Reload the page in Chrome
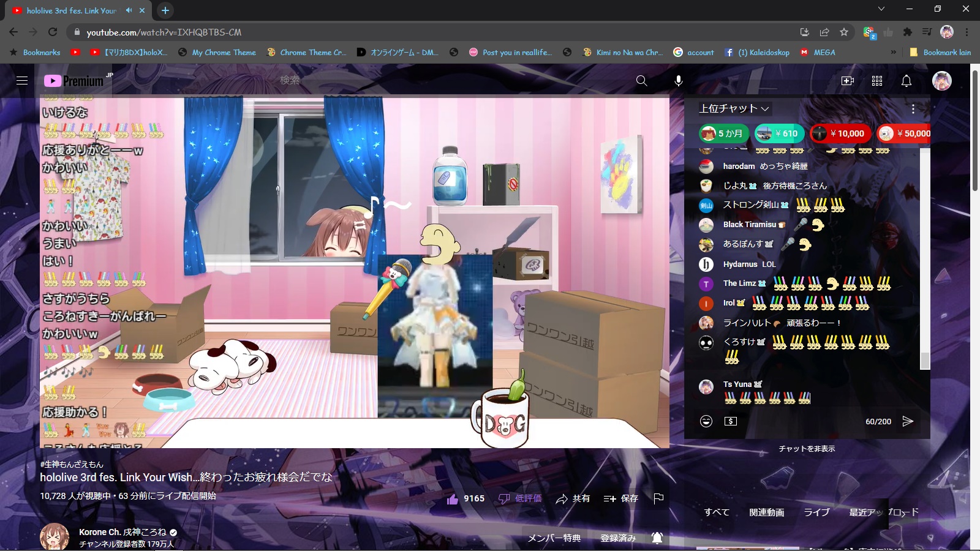Viewport: 980px width, 551px height. (x=53, y=32)
